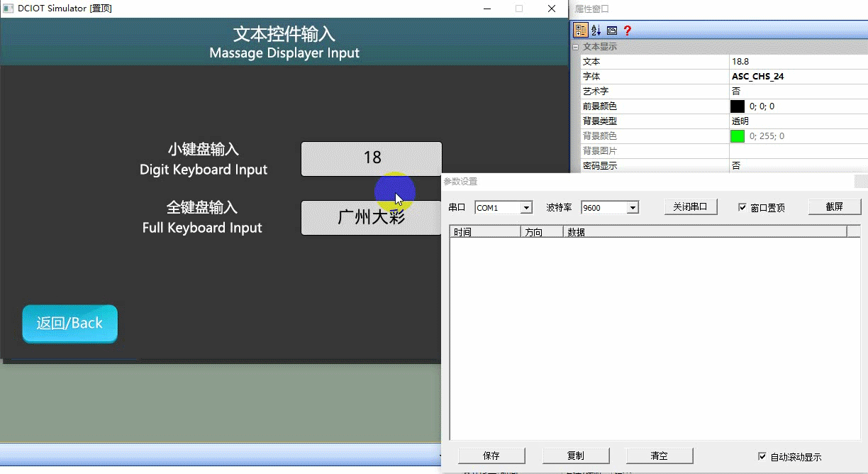Image resolution: width=868 pixels, height=474 pixels.
Task: Uncheck the 窗口置顶 checkbox
Action: click(x=742, y=207)
